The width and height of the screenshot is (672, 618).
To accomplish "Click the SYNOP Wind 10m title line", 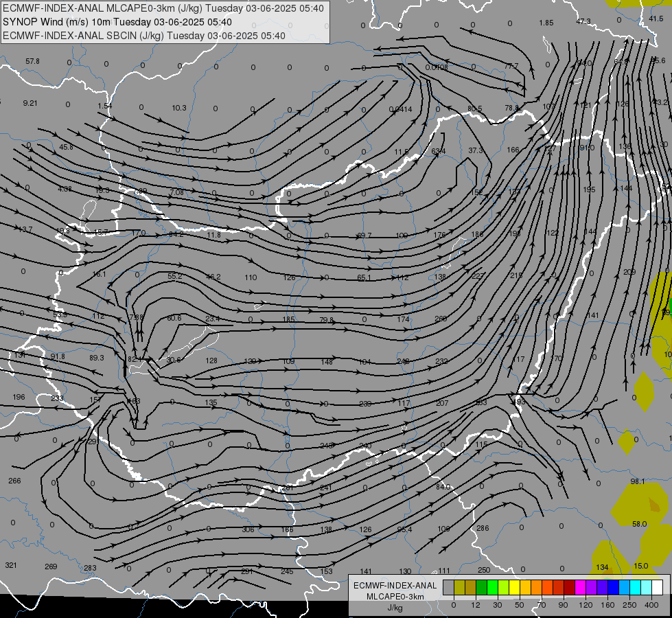I will tap(117, 22).
